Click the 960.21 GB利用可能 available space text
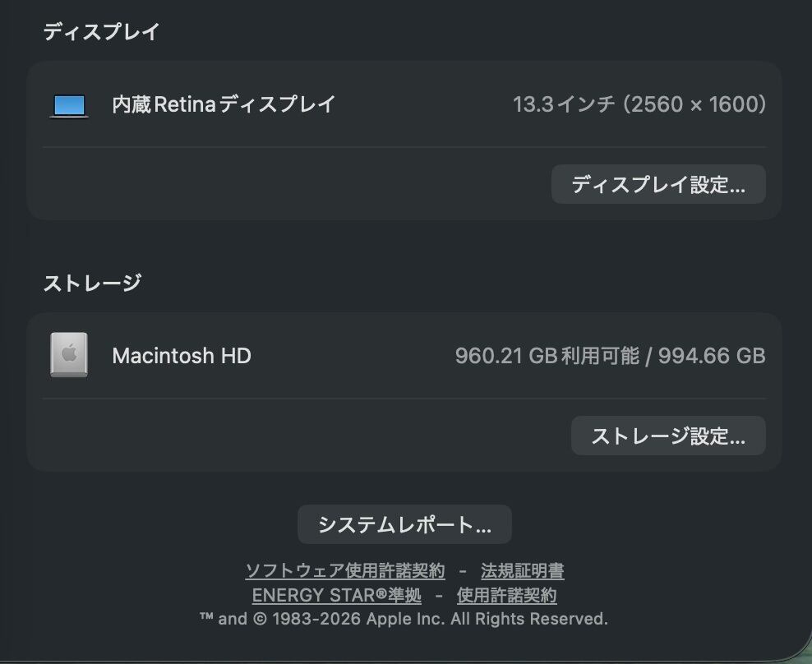This screenshot has height=664, width=812. (547, 356)
